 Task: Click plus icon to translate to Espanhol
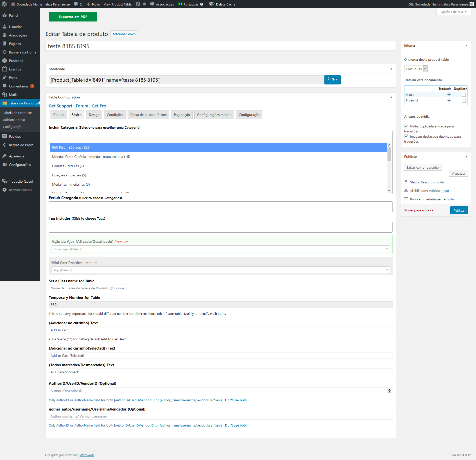click(449, 101)
